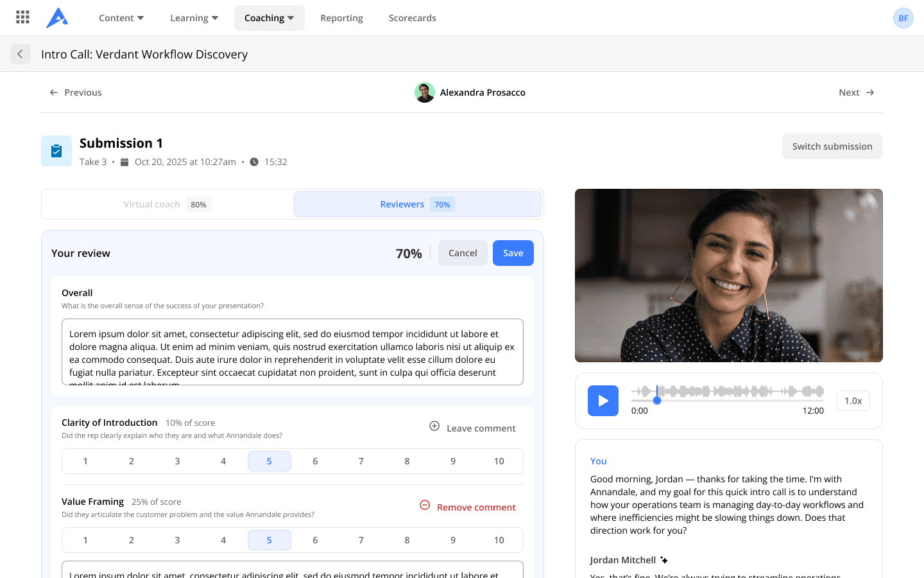Rate Value Framing as 8
Viewport: 924px width, 578px height.
pos(407,540)
